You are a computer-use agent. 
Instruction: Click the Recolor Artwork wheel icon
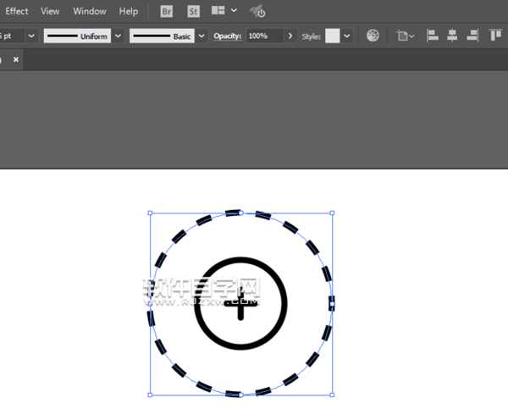point(373,36)
